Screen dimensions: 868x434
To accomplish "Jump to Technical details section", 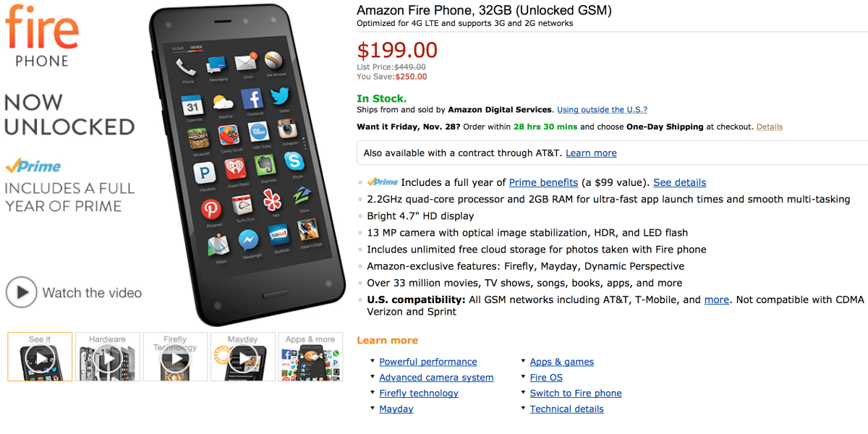I will [x=566, y=409].
